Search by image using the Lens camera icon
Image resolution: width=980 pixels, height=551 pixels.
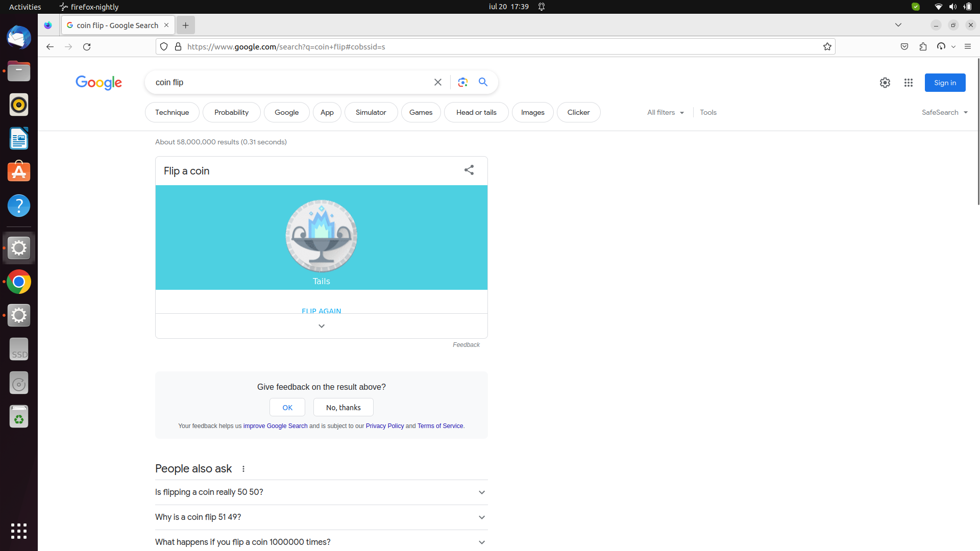point(462,82)
